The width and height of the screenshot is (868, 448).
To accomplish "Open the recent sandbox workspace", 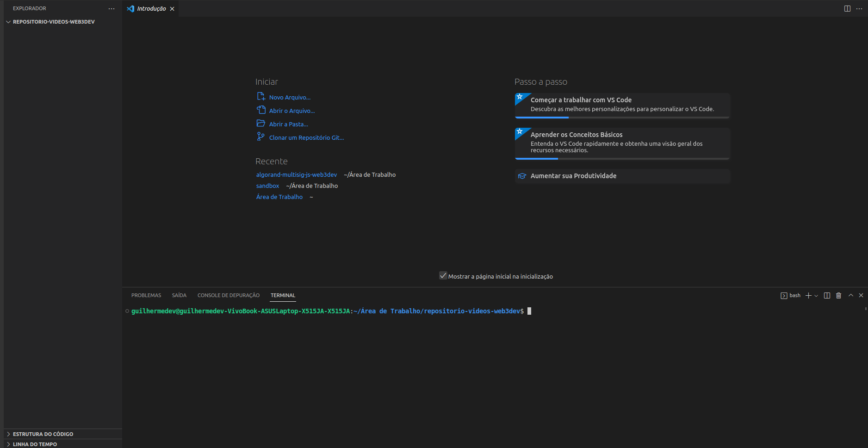I will (x=267, y=186).
